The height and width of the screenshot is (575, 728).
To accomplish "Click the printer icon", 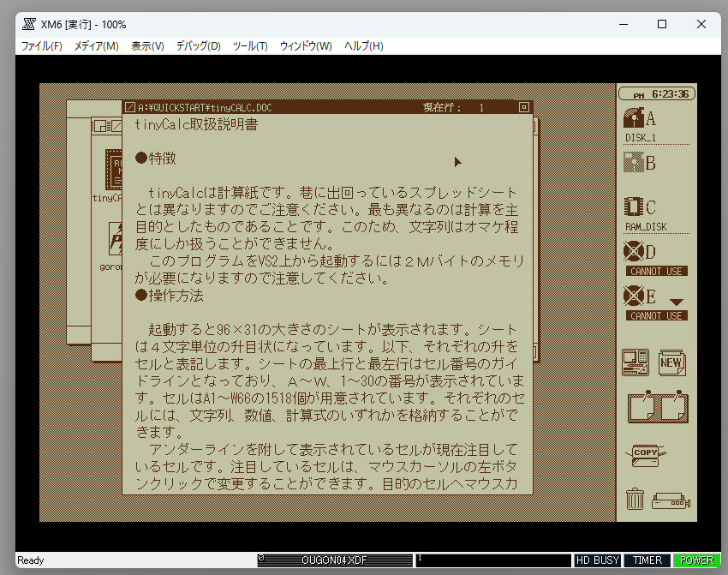I will pyautogui.click(x=671, y=501).
